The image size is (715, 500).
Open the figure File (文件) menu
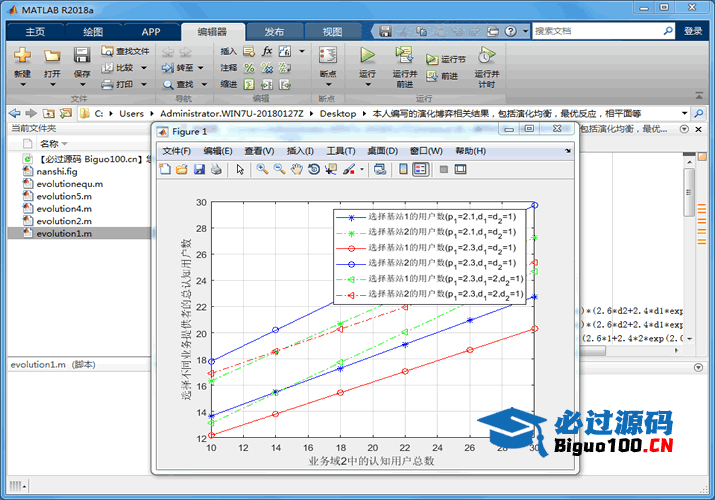click(176, 151)
